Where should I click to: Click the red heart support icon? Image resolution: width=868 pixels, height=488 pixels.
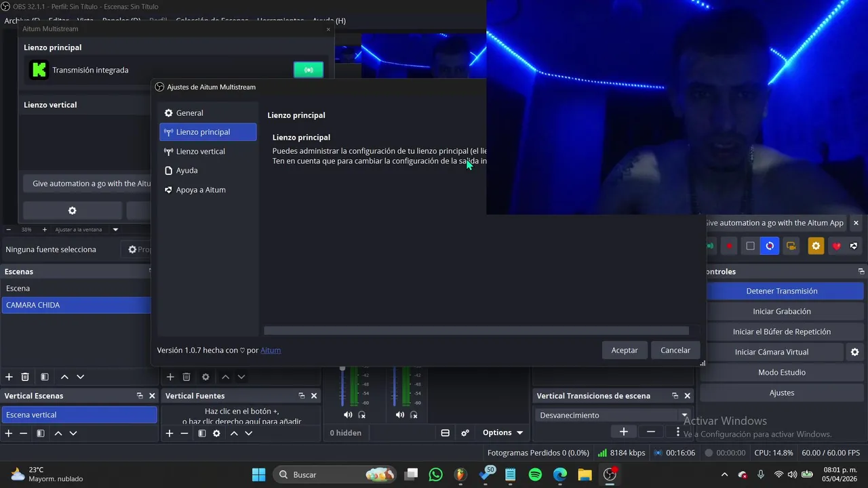pos(837,246)
